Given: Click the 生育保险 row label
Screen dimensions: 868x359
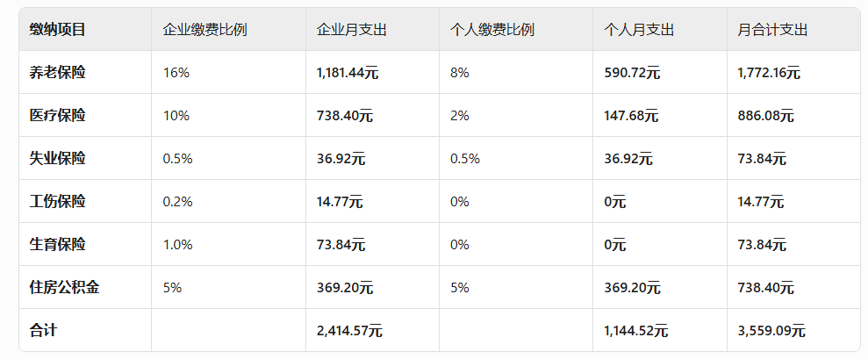Looking at the screenshot, I should coord(57,244).
